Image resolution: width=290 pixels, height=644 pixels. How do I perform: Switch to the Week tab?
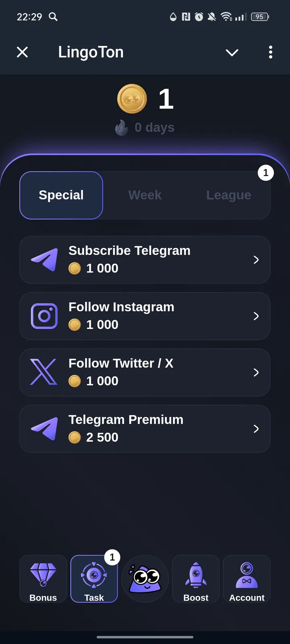pyautogui.click(x=145, y=195)
